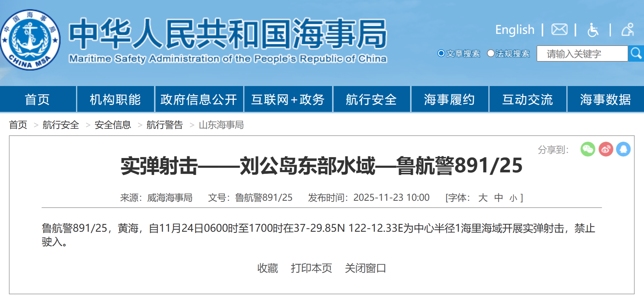Share article to QQ

point(623,149)
